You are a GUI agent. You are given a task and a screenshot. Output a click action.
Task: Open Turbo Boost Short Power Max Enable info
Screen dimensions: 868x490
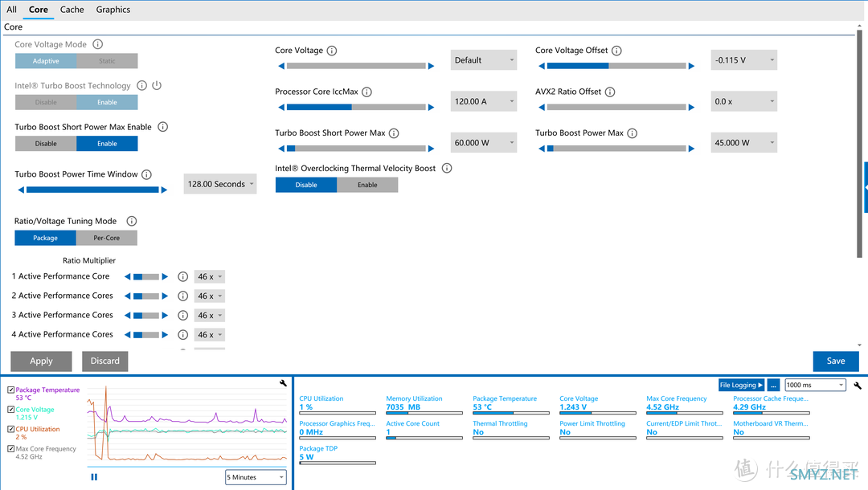tap(162, 127)
